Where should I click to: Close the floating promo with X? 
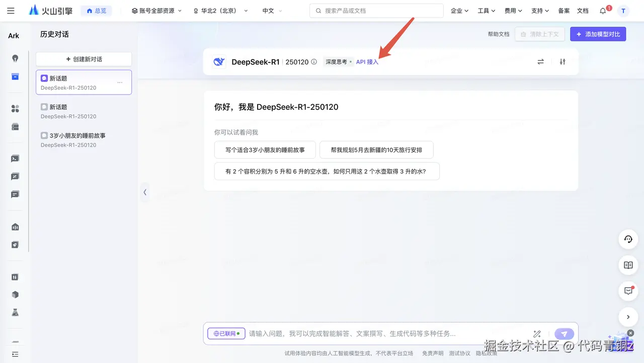click(630, 333)
